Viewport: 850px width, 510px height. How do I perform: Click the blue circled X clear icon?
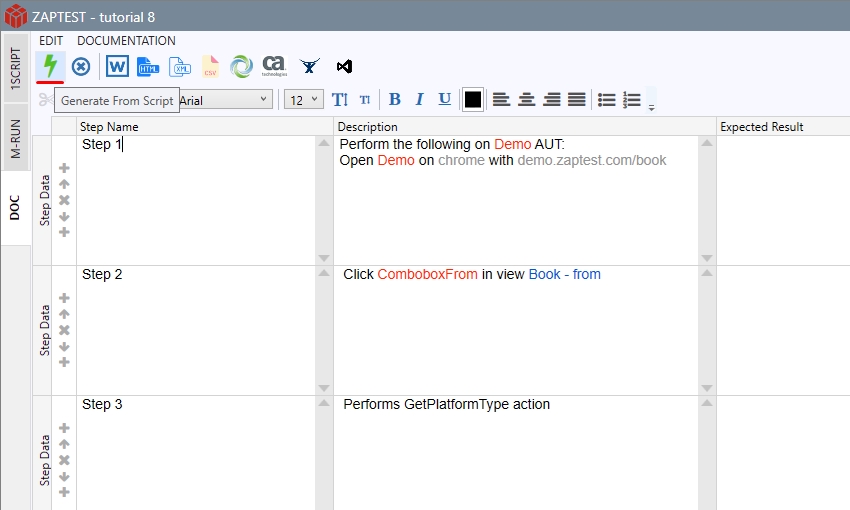(x=81, y=67)
